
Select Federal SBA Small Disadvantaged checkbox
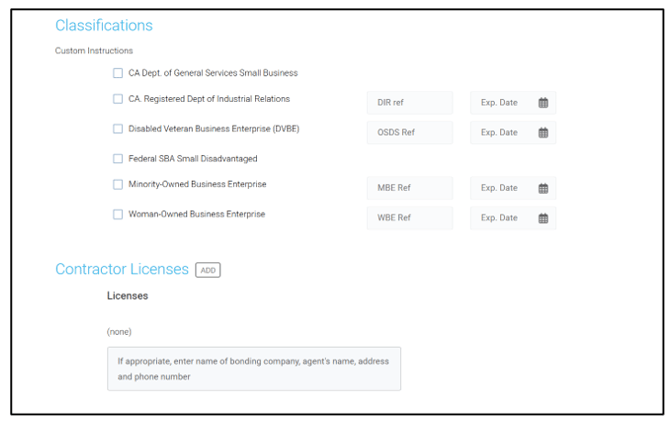tap(118, 158)
